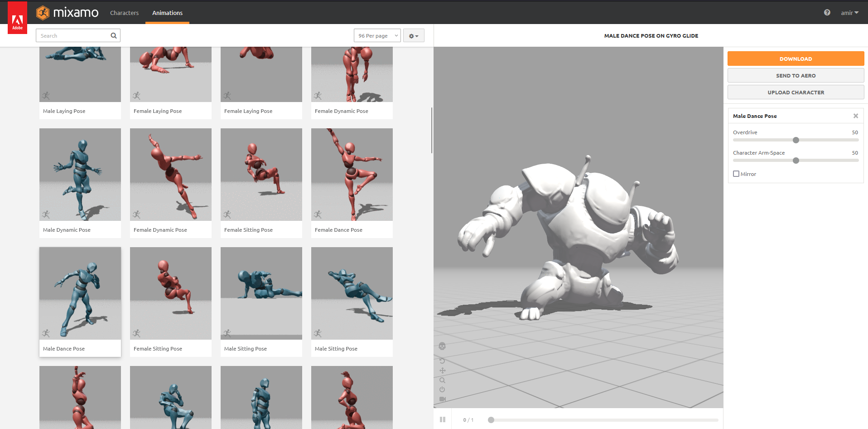Click the orange DOWNLOAD button

[x=796, y=58]
